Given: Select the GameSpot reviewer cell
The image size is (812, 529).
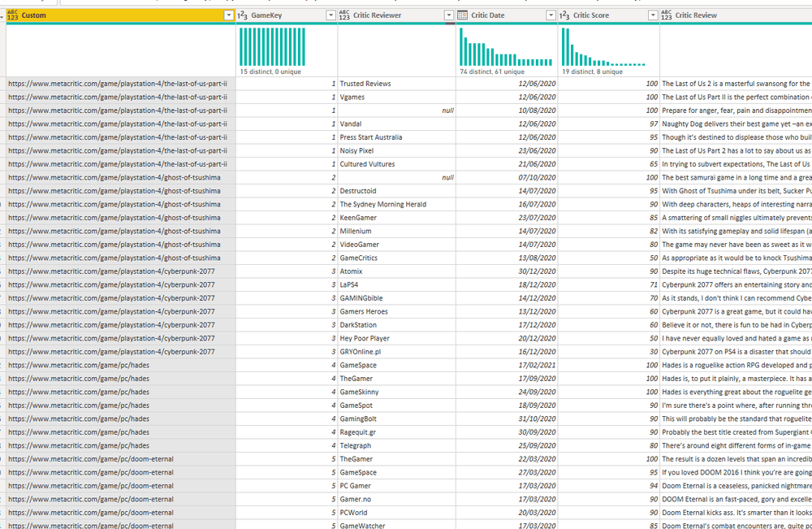Looking at the screenshot, I should 397,405.
